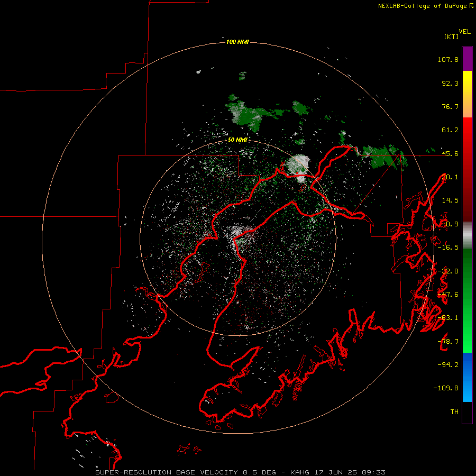Viewport: 476px width, 476px height.
Task: Click the [KT] units label
Action: [451, 36]
